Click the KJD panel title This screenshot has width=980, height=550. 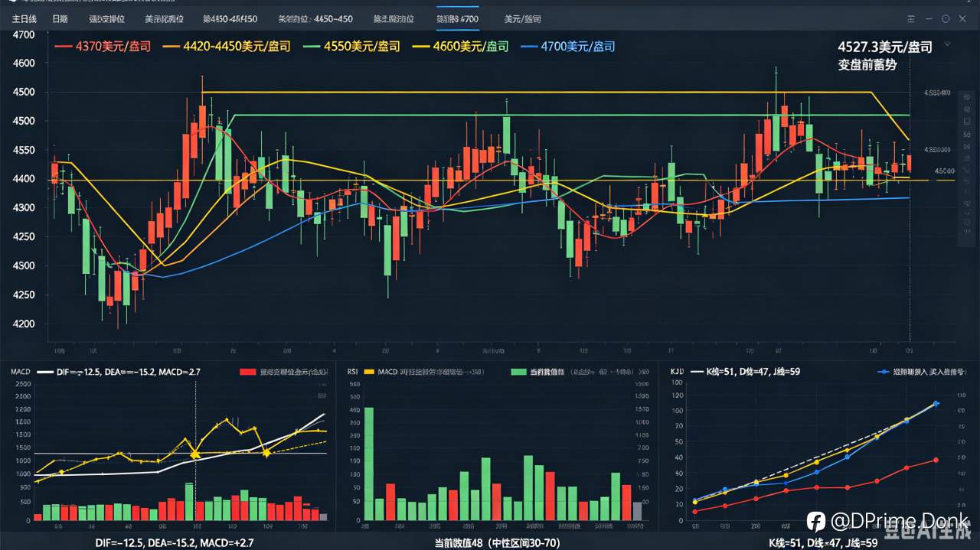click(677, 371)
